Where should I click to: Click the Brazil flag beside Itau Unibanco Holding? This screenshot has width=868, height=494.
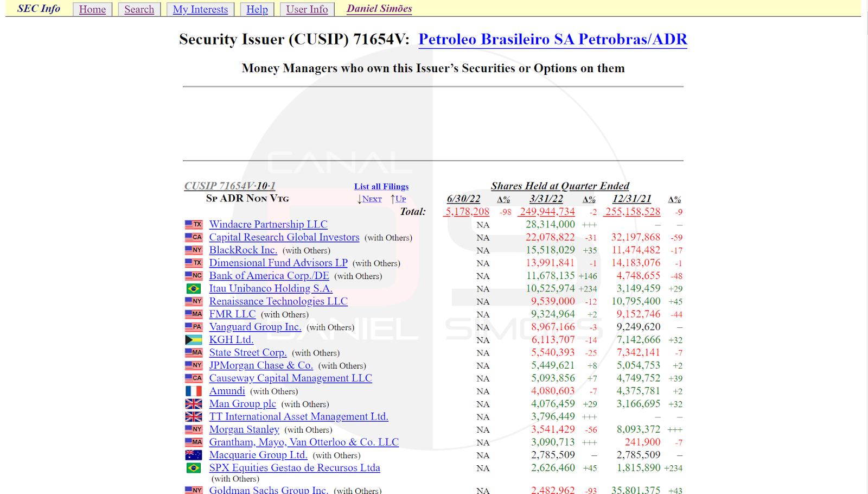tap(194, 288)
